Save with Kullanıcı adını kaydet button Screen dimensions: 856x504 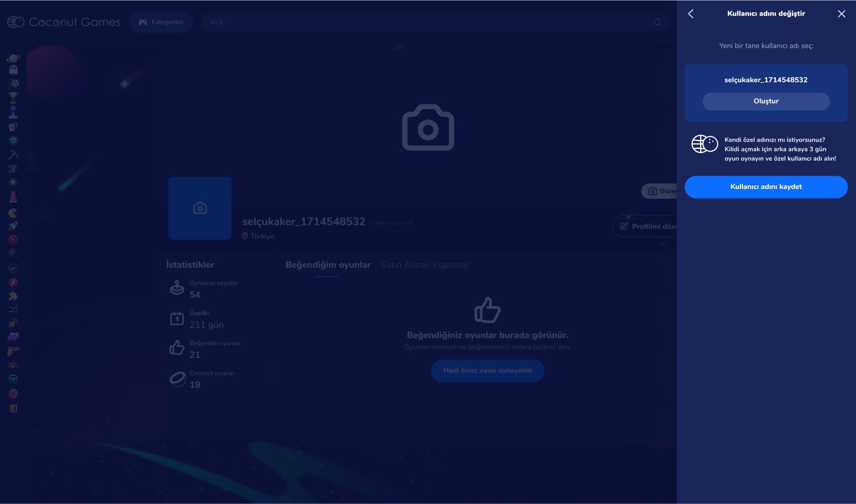pos(766,187)
